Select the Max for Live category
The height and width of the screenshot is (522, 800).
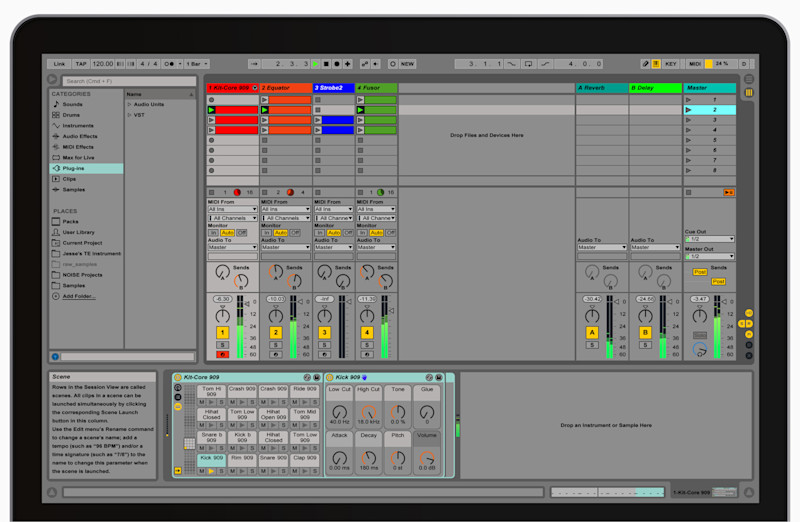78,157
